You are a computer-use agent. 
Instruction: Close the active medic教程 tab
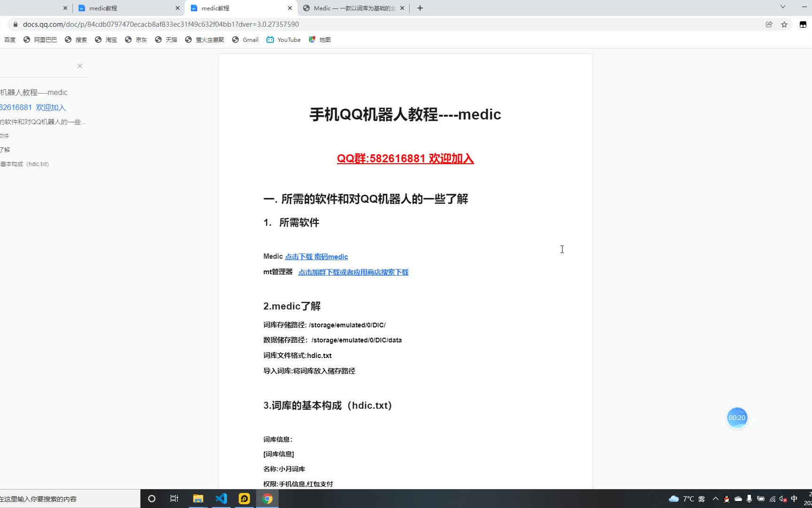pyautogui.click(x=290, y=8)
